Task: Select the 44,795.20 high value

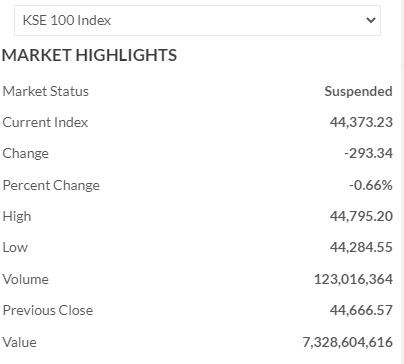Action: (x=361, y=217)
